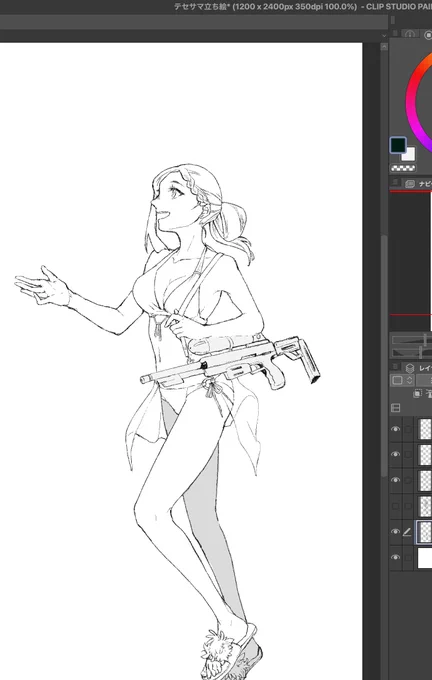
Task: Open the layer blending mode field
Action: coord(424,380)
